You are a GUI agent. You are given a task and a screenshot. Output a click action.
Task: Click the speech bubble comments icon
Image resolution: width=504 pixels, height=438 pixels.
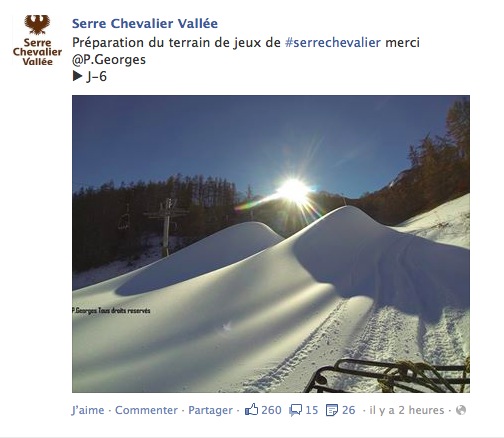click(x=296, y=410)
